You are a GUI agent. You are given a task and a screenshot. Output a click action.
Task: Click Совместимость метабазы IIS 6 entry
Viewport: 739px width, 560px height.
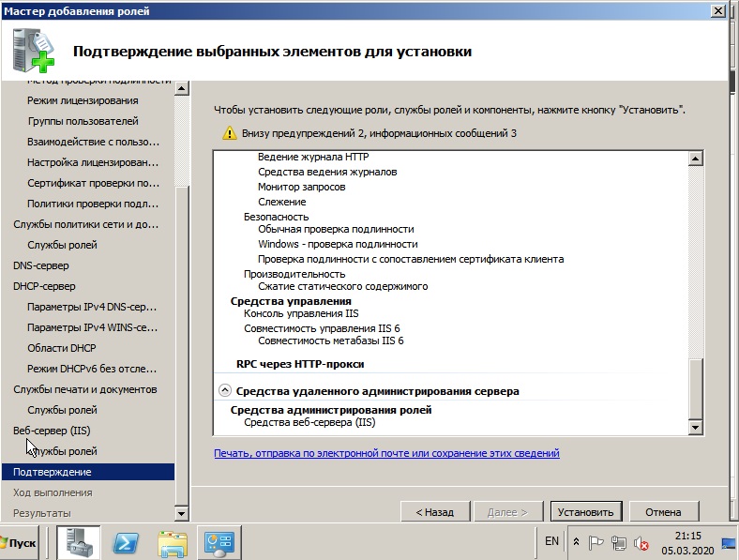coord(330,341)
